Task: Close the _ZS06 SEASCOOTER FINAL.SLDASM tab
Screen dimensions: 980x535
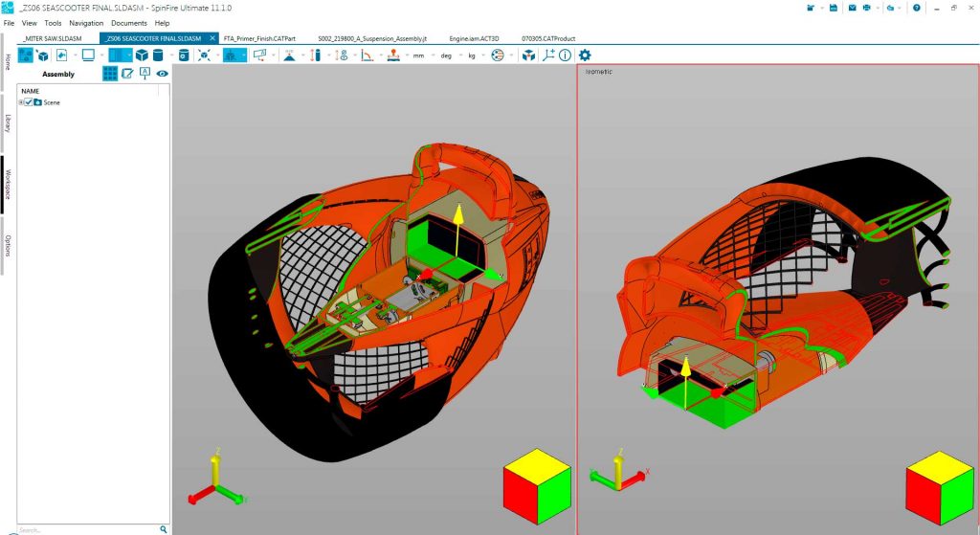Action: pos(212,38)
